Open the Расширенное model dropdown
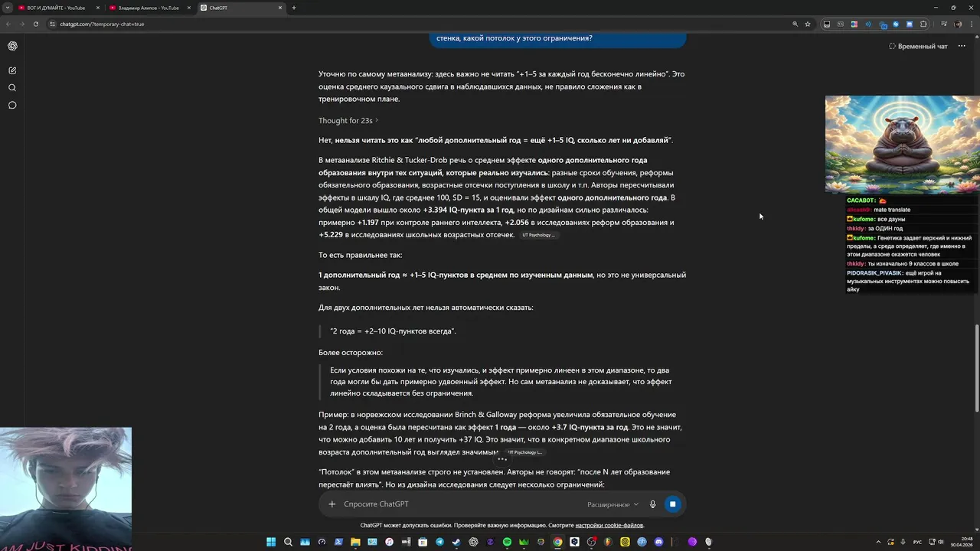The height and width of the screenshot is (551, 980). [x=612, y=504]
